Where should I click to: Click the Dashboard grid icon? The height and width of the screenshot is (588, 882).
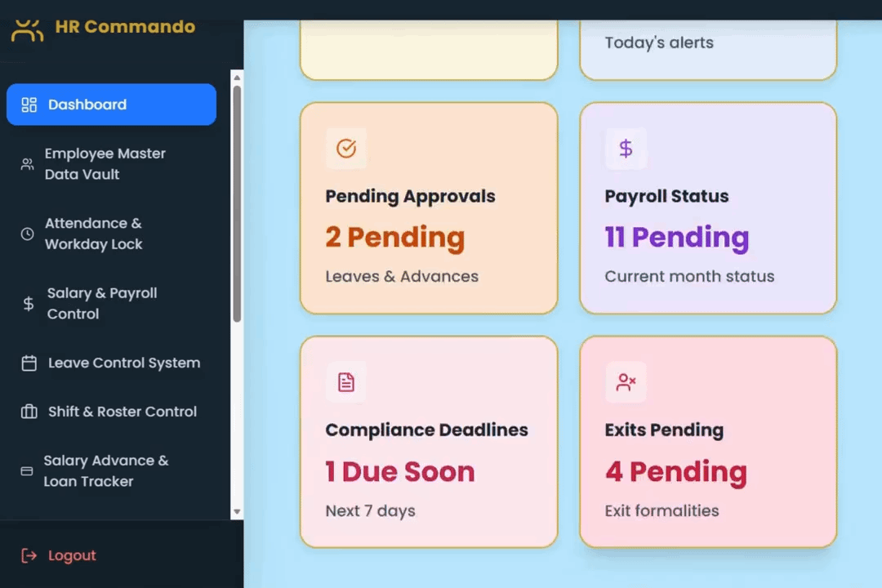29,105
